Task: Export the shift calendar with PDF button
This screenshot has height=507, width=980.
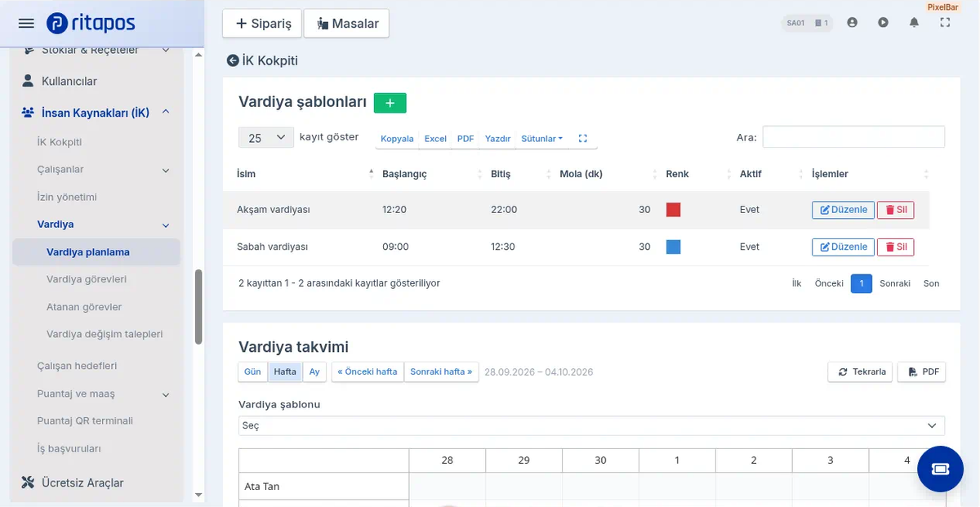Action: pyautogui.click(x=921, y=371)
